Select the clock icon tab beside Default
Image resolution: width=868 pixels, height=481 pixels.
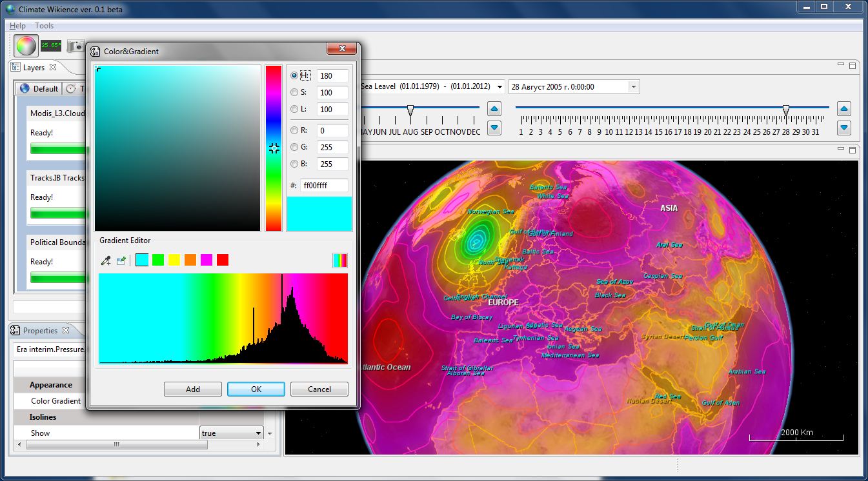[74, 88]
